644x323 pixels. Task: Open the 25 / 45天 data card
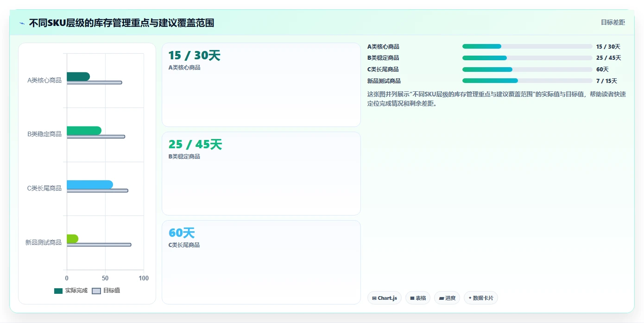261,173
